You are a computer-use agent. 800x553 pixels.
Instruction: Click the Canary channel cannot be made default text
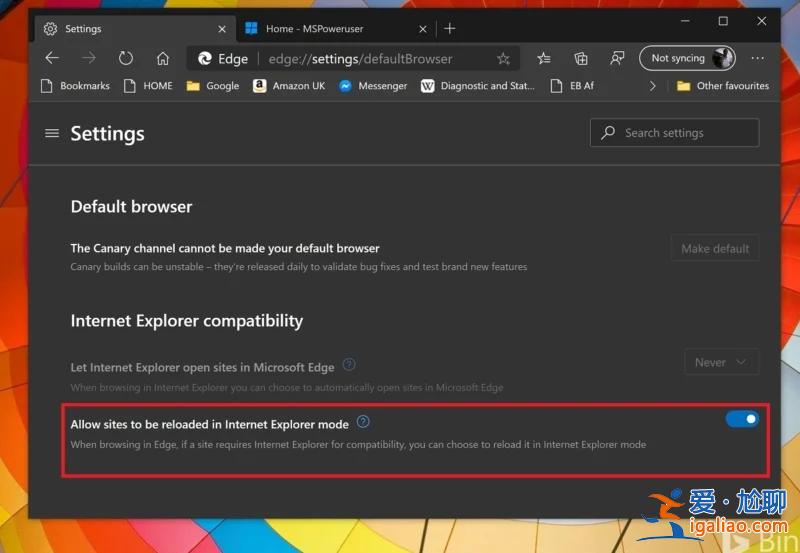point(225,248)
